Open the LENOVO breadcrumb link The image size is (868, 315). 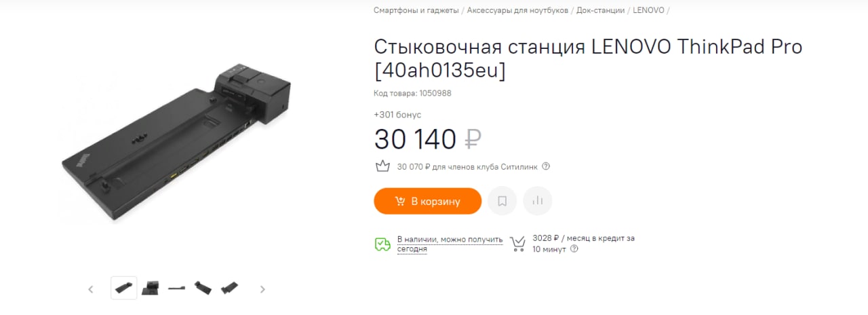(x=649, y=10)
